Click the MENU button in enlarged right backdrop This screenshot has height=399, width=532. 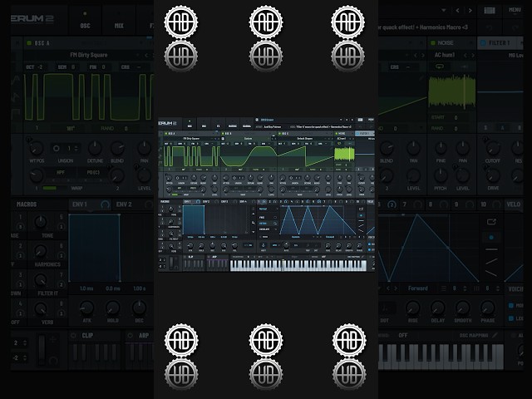pyautogui.click(x=515, y=9)
